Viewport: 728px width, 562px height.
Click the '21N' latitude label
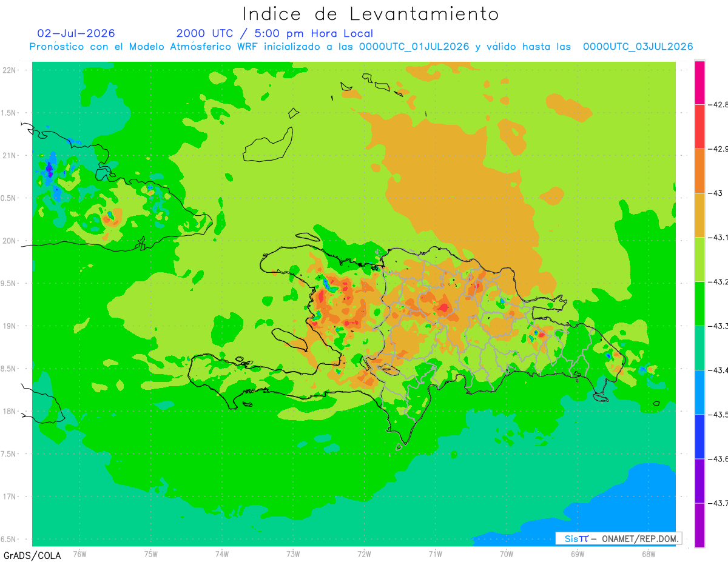tap(9, 155)
